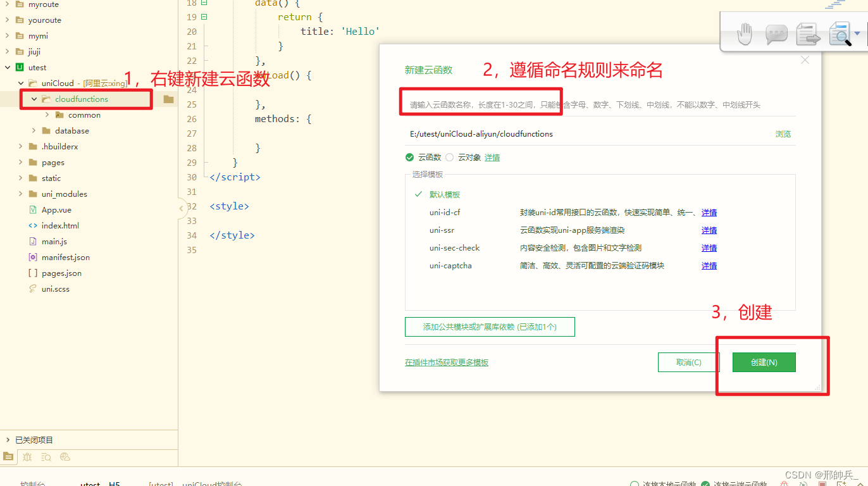The image size is (868, 486).
Task: Click the common folder icon
Action: pyautogui.click(x=59, y=115)
